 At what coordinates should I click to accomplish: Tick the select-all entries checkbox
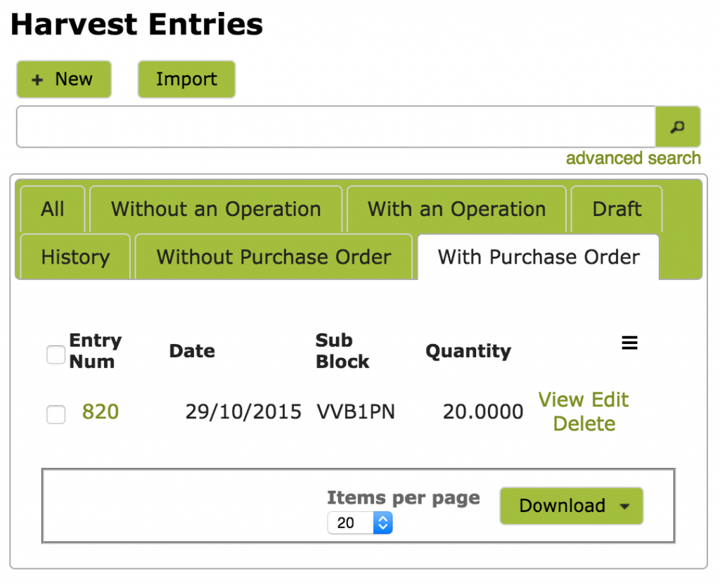[56, 355]
